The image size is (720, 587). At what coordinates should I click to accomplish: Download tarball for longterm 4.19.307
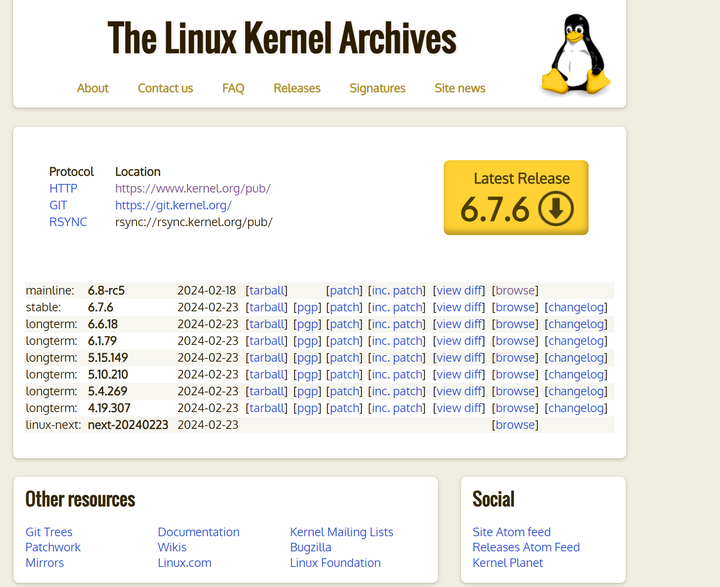(x=267, y=408)
